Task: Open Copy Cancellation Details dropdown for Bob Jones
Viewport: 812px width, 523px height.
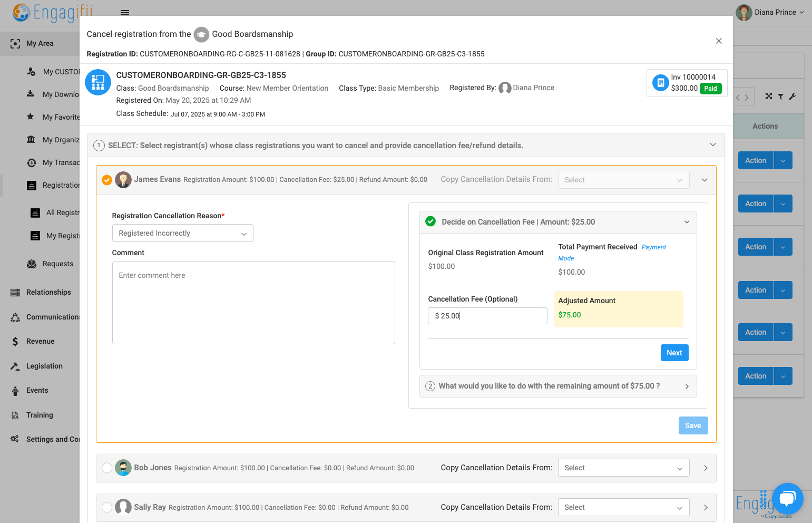Action: point(623,468)
